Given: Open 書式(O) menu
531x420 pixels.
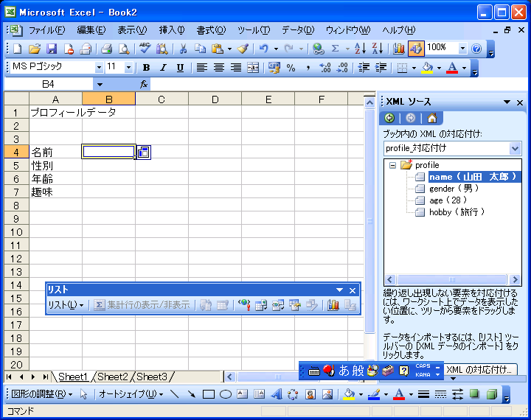Looking at the screenshot, I should pos(211,30).
